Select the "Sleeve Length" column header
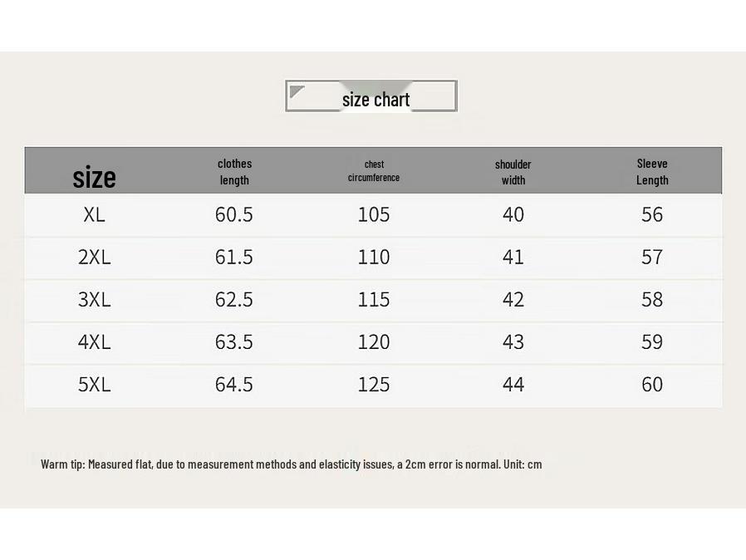 click(652, 172)
